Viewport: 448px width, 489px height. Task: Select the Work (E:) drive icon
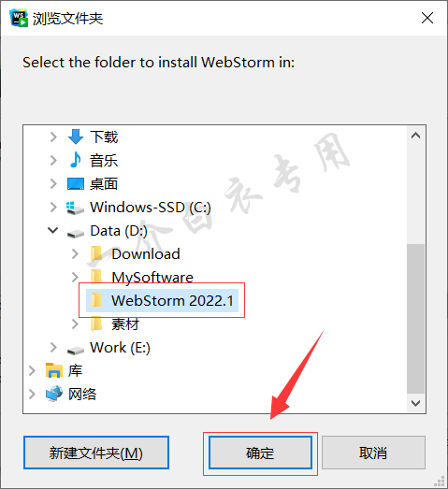click(76, 351)
